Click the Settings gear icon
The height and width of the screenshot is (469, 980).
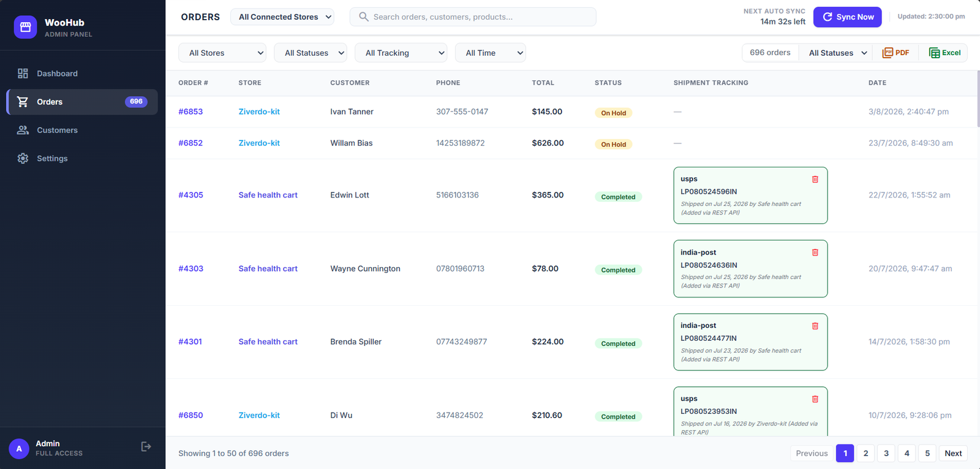coord(23,158)
